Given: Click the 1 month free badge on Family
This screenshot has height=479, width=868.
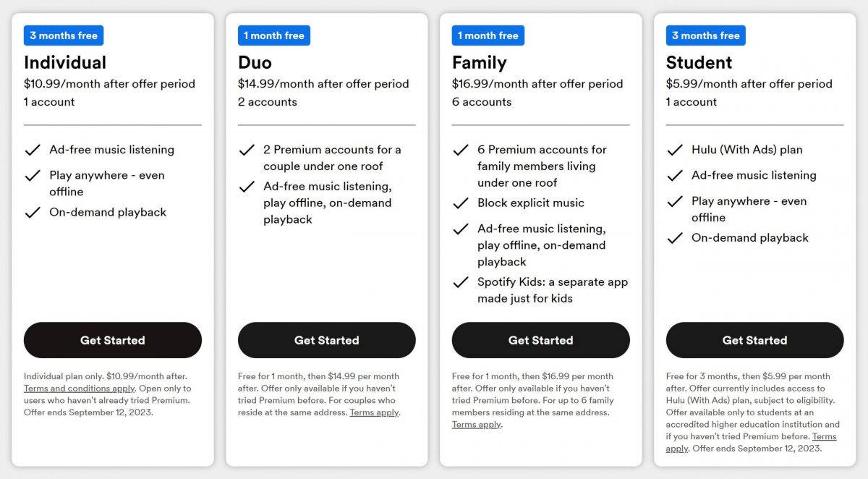Looking at the screenshot, I should coord(488,35).
